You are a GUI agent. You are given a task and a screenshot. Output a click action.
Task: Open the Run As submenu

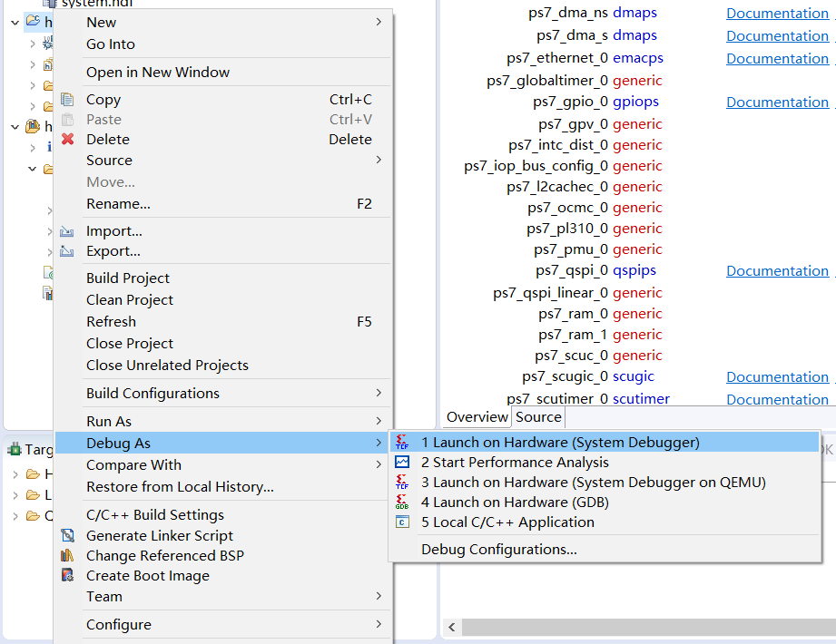[109, 422]
